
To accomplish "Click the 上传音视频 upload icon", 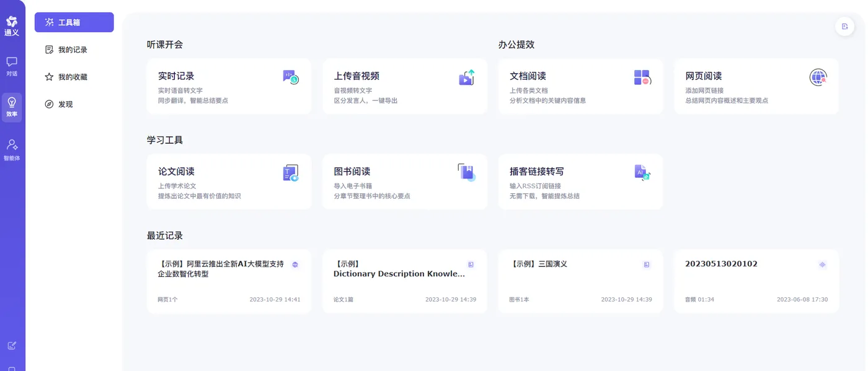I will click(466, 77).
